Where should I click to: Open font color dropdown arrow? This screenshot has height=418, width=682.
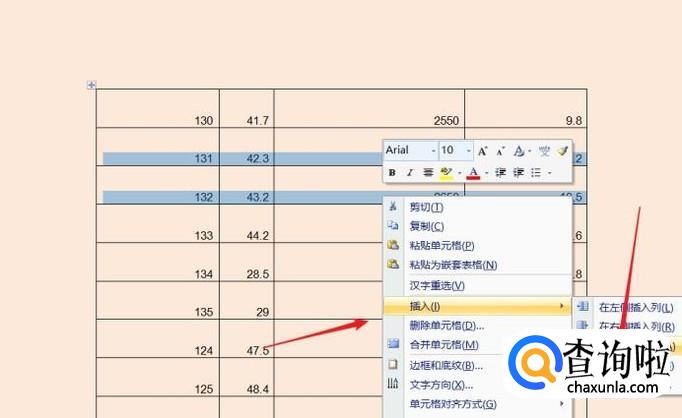[x=486, y=173]
